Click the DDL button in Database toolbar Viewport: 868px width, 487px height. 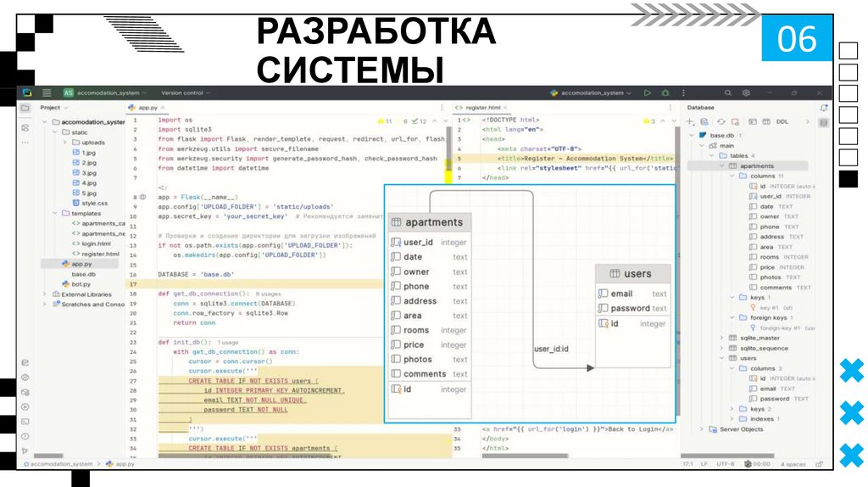[x=782, y=121]
